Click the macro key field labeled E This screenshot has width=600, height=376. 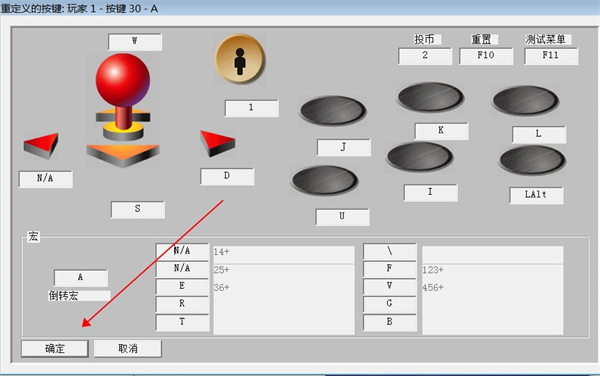point(183,286)
